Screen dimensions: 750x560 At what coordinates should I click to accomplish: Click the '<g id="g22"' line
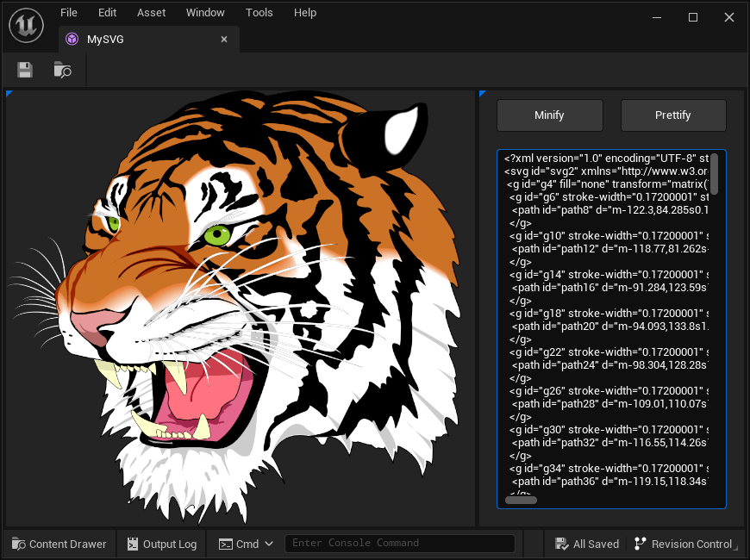pos(609,352)
